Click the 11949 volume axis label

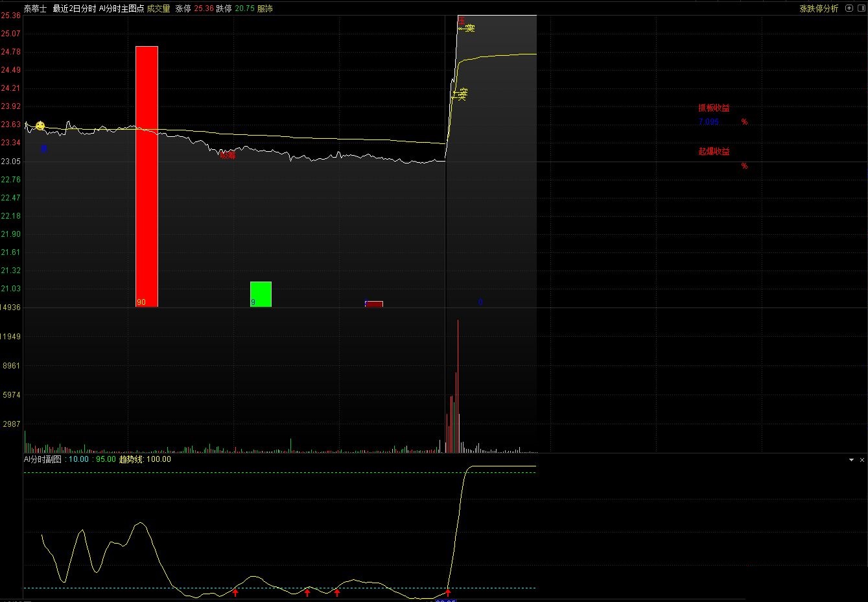[x=10, y=336]
